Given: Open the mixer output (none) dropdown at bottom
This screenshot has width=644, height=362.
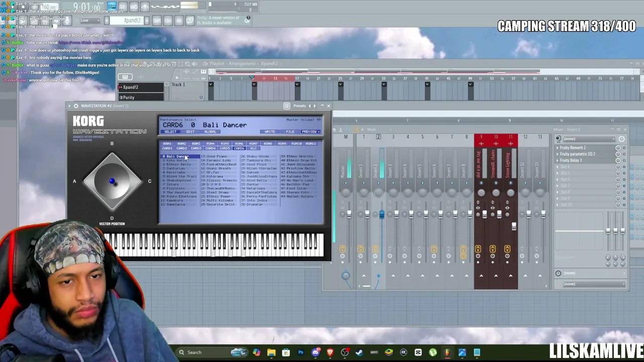Looking at the screenshot, I should click(594, 284).
